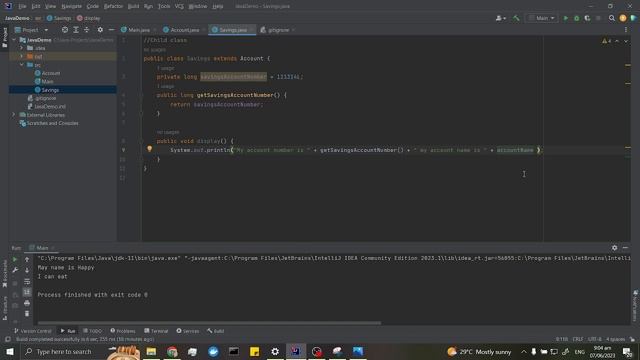The image size is (640, 360).
Task: Open Run panel gear settings
Action: [614, 248]
